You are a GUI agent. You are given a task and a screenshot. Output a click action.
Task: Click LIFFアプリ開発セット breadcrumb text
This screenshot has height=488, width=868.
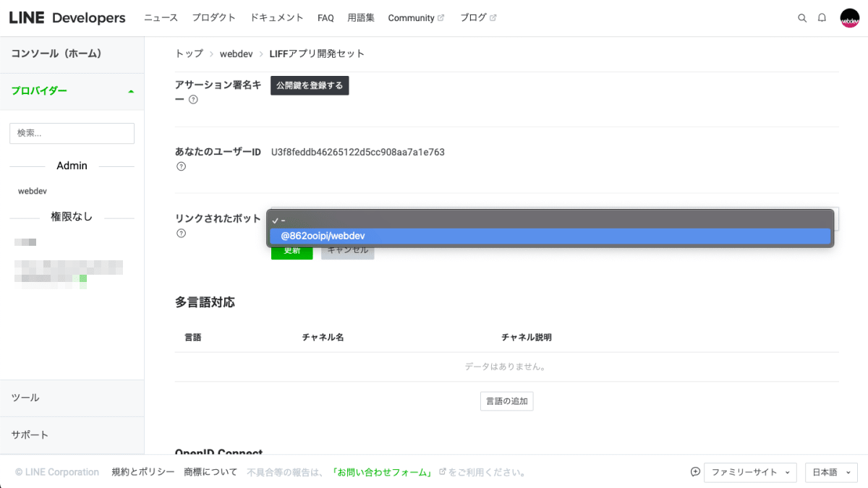317,53
